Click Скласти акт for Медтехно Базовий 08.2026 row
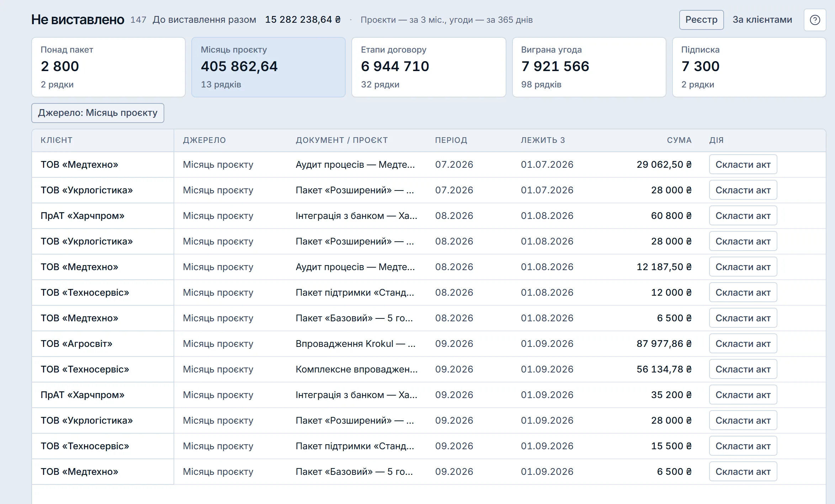This screenshot has width=835, height=504. [743, 318]
